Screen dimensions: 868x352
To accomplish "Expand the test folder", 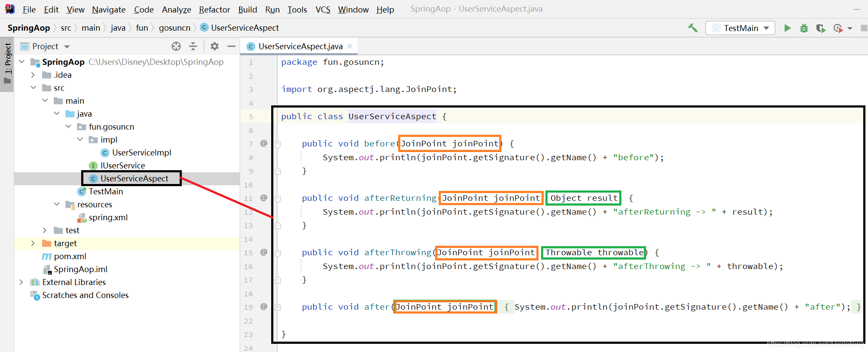I will (x=45, y=230).
